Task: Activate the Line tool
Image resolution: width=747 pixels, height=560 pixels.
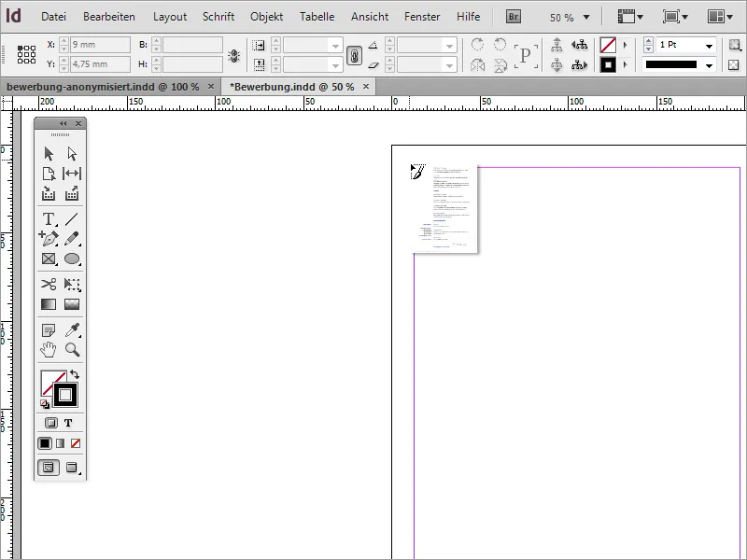Action: (x=72, y=219)
